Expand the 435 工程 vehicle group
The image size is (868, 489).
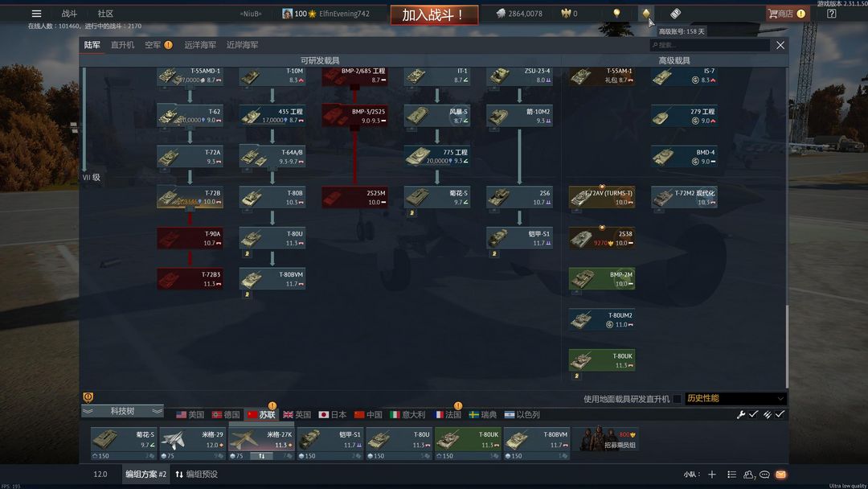(x=272, y=116)
